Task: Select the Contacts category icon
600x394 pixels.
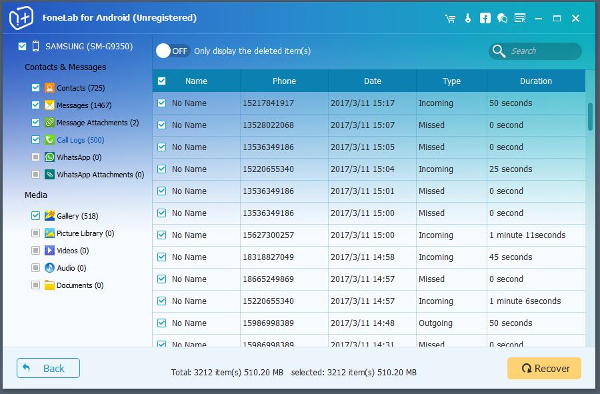Action: point(49,88)
